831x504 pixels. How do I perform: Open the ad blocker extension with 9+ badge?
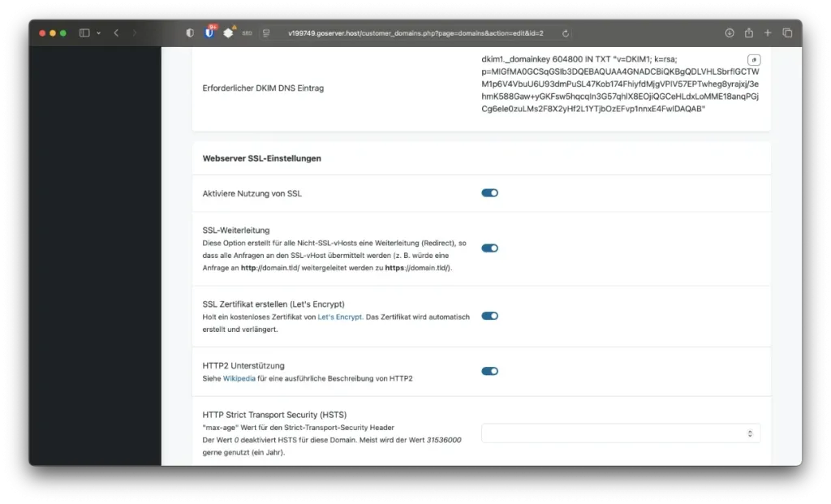click(210, 33)
